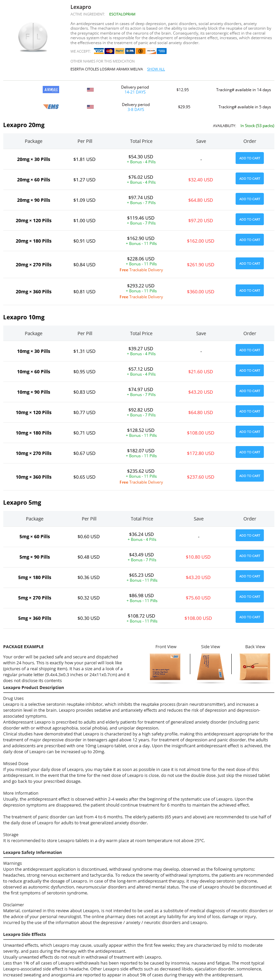Click the Mastercard payment icon

109,51
